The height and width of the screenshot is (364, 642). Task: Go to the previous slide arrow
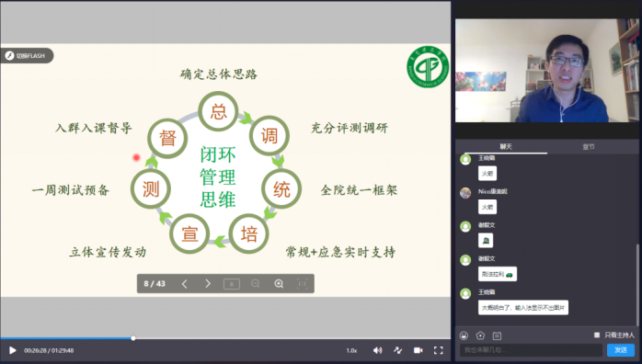coord(184,284)
